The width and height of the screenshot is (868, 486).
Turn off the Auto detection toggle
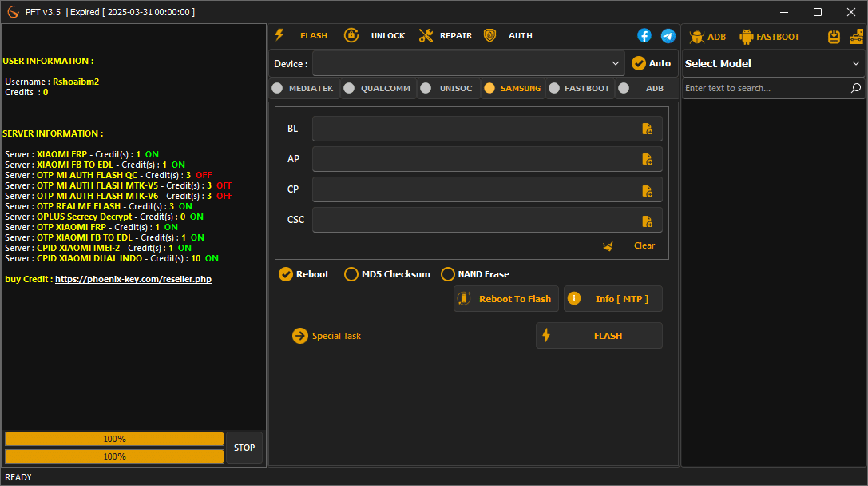[639, 63]
